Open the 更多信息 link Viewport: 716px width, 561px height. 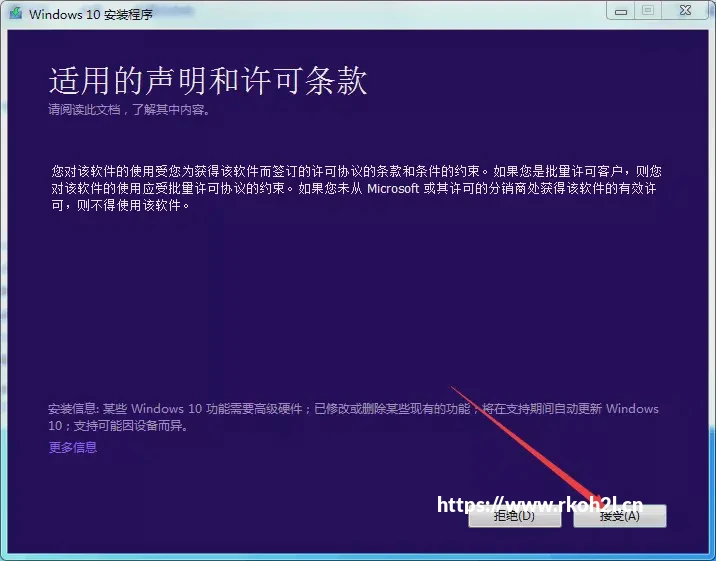pyautogui.click(x=73, y=447)
